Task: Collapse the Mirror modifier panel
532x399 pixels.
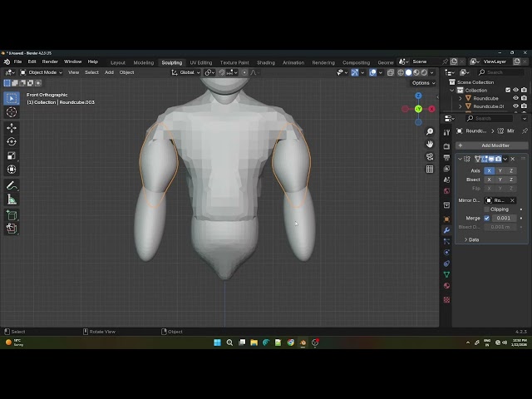Action: pos(460,159)
